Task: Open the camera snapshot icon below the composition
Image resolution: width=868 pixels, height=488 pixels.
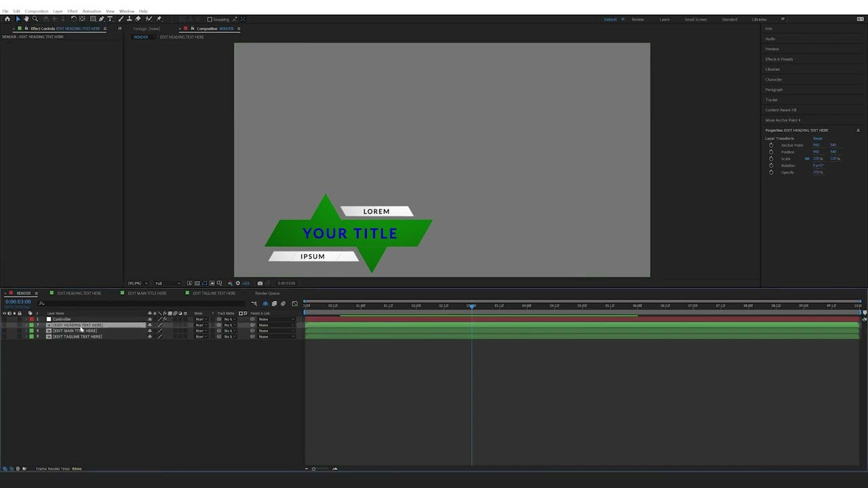Action: (x=260, y=283)
